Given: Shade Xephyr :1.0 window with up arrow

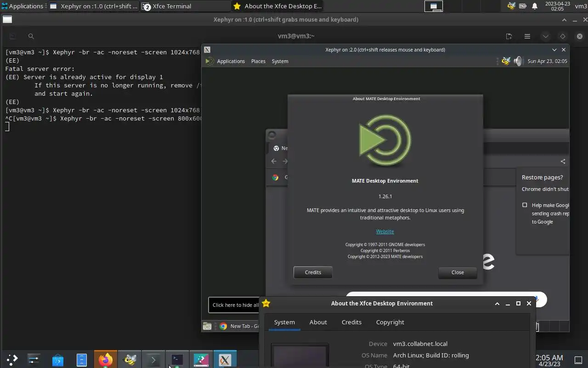Looking at the screenshot, I should [565, 20].
